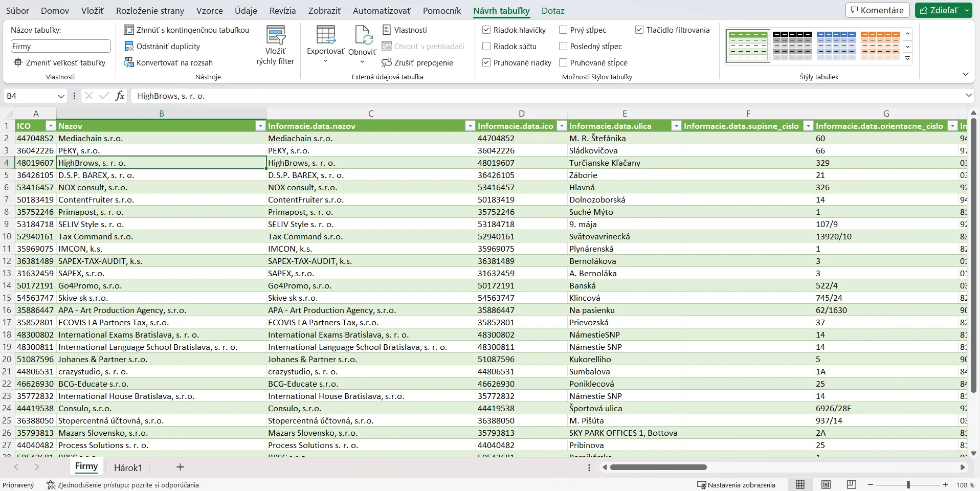Insert a slicer (Vložiť rýchly filter)

(276, 46)
